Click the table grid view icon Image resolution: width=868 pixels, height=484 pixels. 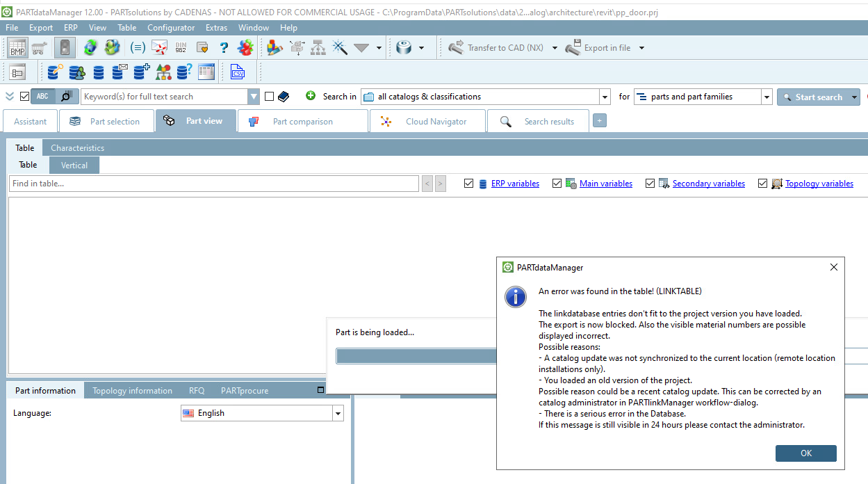pyautogui.click(x=206, y=72)
